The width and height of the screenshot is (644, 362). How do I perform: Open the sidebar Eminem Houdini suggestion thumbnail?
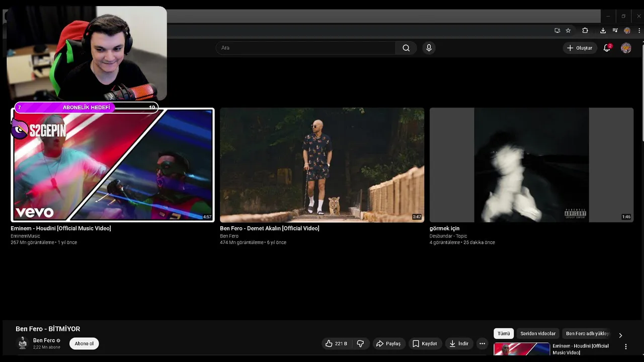pyautogui.click(x=522, y=349)
